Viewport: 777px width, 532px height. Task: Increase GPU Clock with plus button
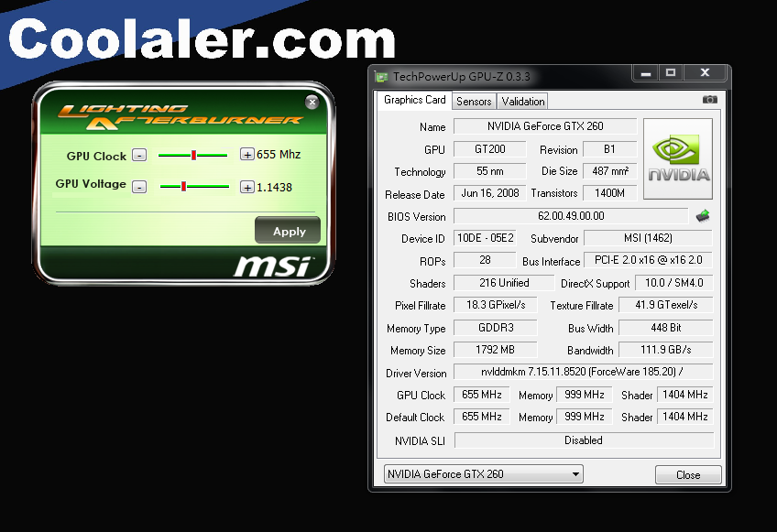click(247, 154)
